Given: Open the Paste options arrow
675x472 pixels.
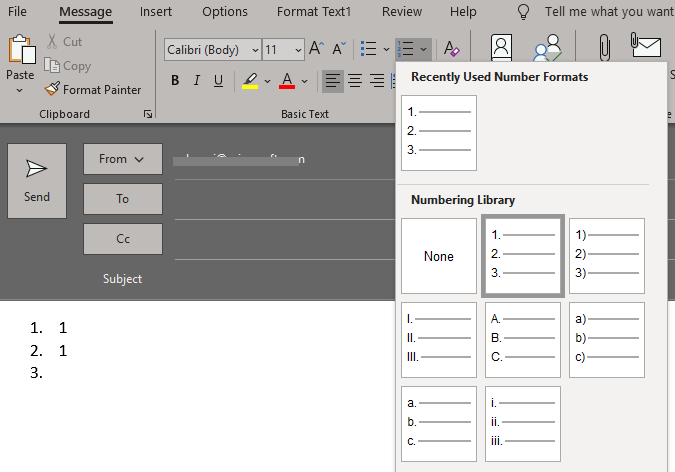Looking at the screenshot, I should 19,90.
